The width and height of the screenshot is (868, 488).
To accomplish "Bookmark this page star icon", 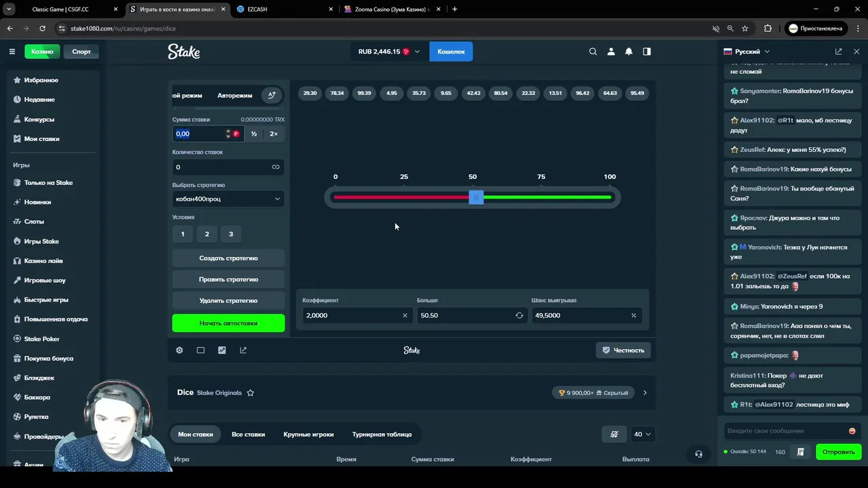I will 745,28.
